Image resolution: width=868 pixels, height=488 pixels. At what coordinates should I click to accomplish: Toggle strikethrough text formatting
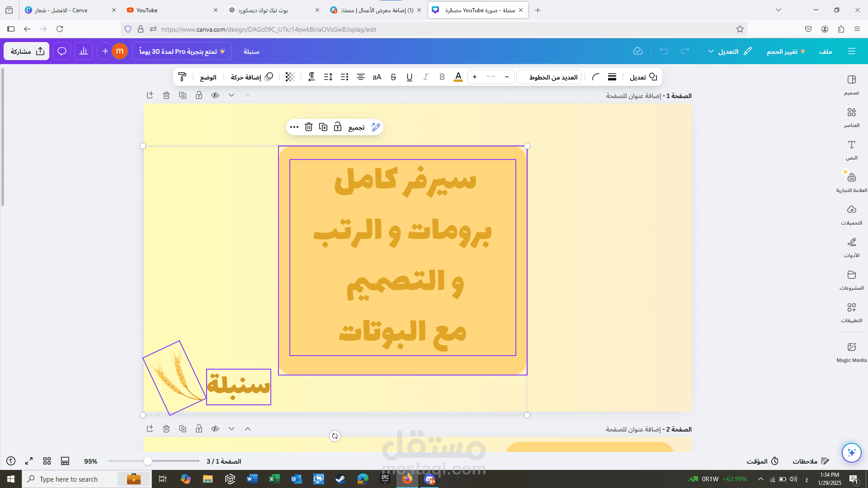pyautogui.click(x=393, y=77)
